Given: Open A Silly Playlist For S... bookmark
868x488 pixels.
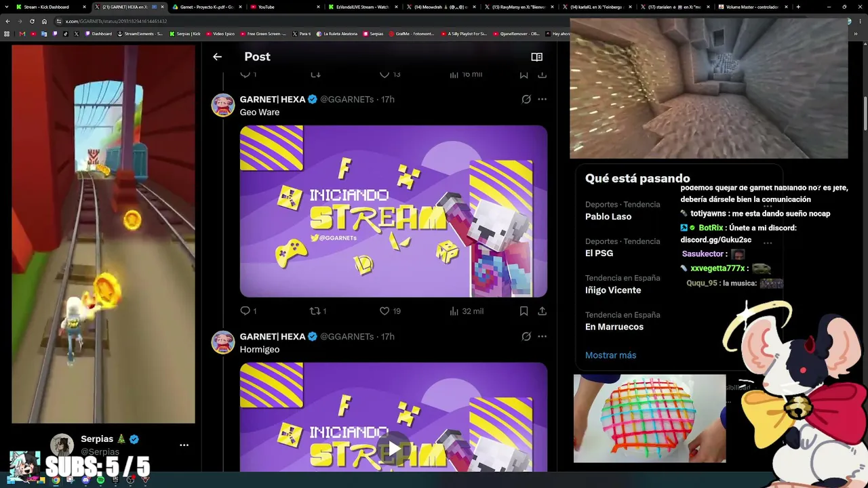Looking at the screenshot, I should tap(464, 34).
